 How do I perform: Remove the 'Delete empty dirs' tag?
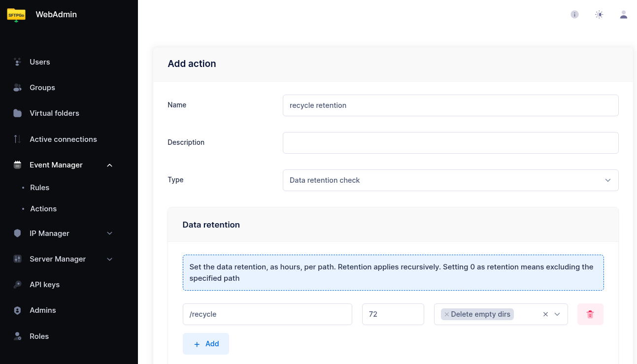pyautogui.click(x=446, y=314)
